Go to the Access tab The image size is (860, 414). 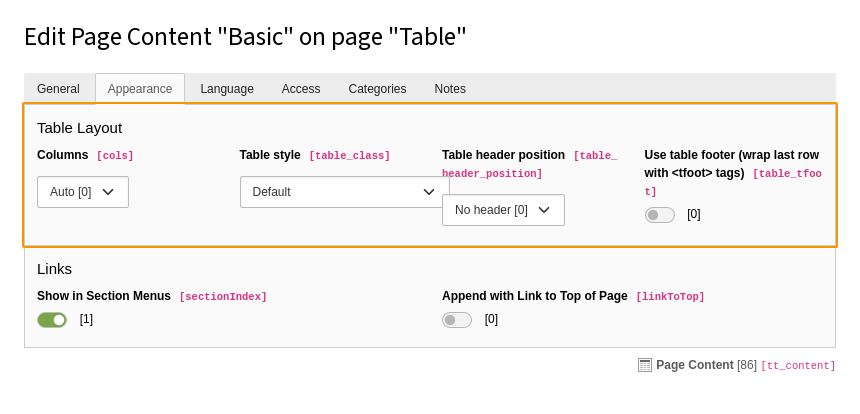(301, 89)
